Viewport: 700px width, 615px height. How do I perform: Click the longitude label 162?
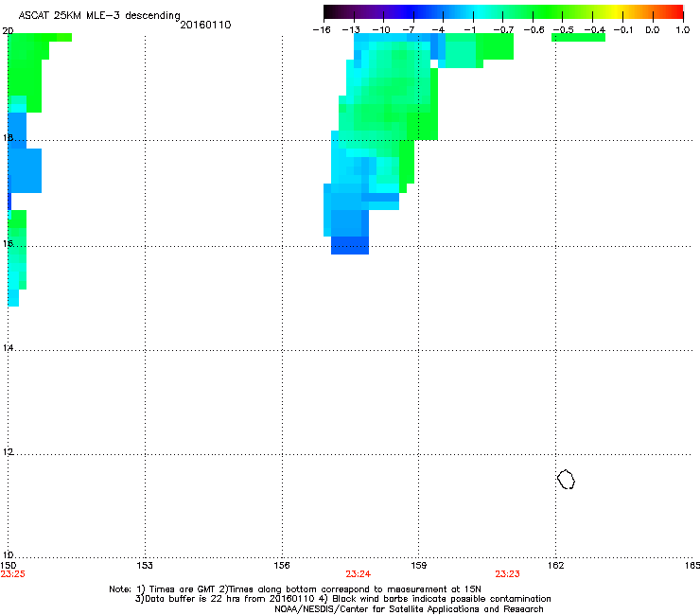pos(556,566)
